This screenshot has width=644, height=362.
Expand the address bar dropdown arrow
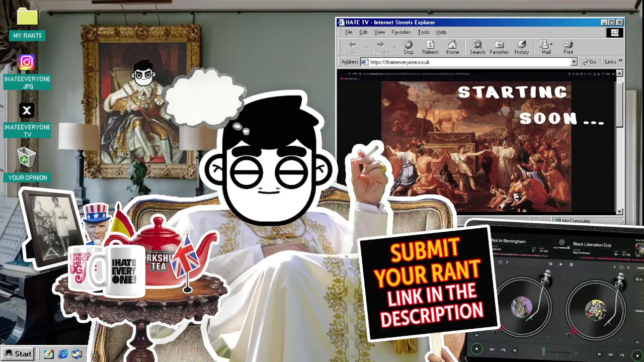[x=574, y=62]
